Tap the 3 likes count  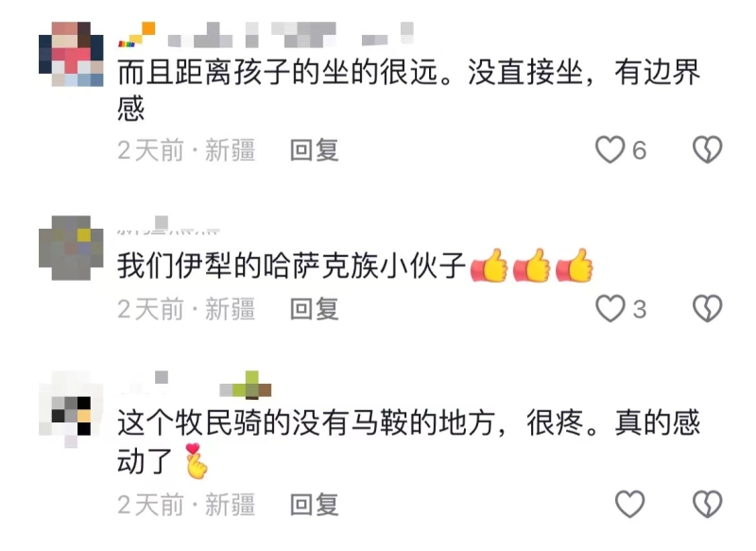click(x=640, y=309)
